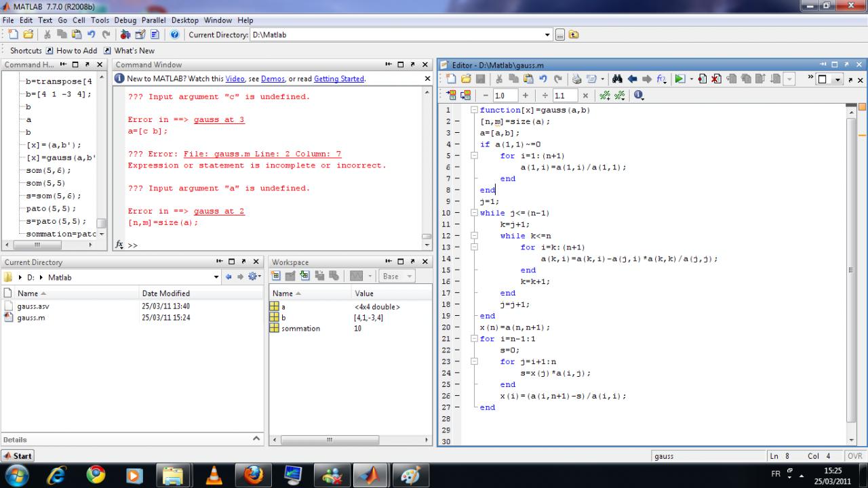Image resolution: width=868 pixels, height=488 pixels.
Task: Click the editor vertical scrollbar
Action: pyautogui.click(x=852, y=271)
